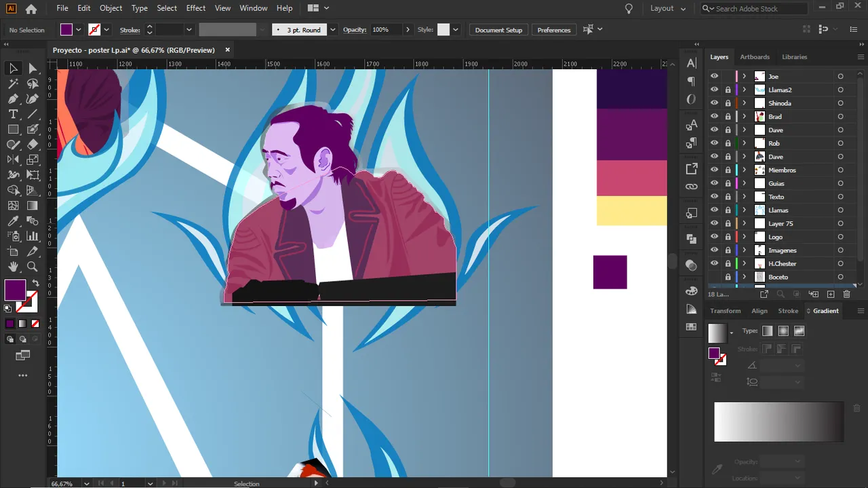The width and height of the screenshot is (868, 488).
Task: Open the fill color dropdown in control bar
Action: click(x=79, y=30)
